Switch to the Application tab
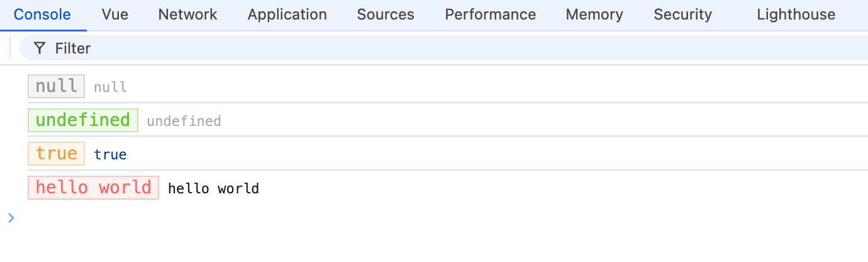868x262 pixels. coord(287,14)
